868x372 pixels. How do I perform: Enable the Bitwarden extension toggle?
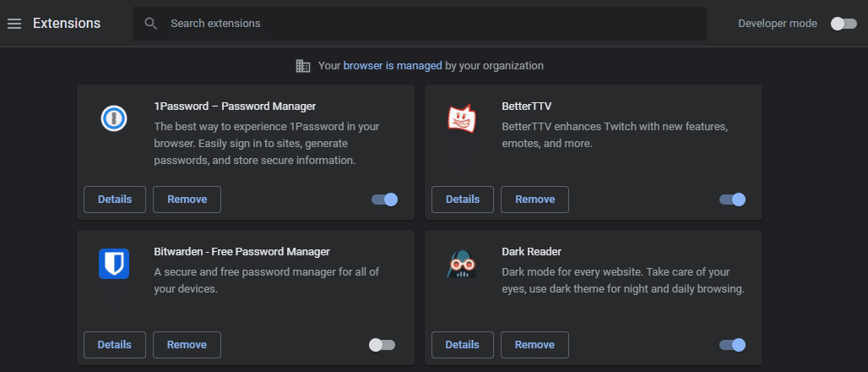(382, 345)
